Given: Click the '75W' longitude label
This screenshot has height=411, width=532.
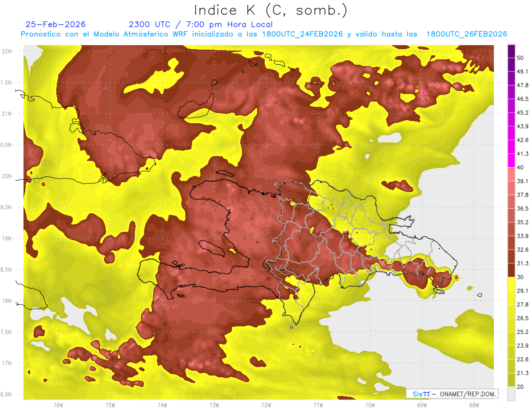Looking at the screenshot, I should coord(110,405).
